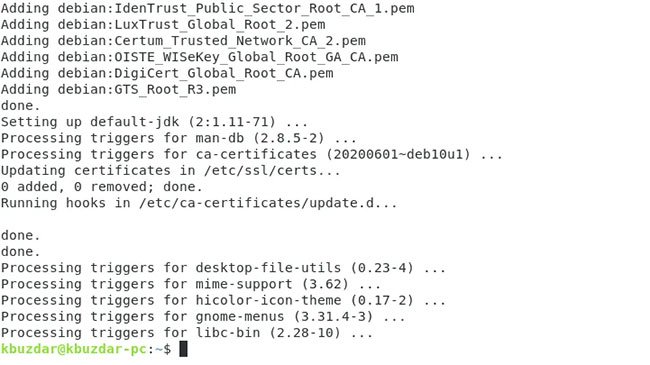The image size is (650, 365).
Task: Click the GTS_Root_R3.pem line
Action: (119, 89)
